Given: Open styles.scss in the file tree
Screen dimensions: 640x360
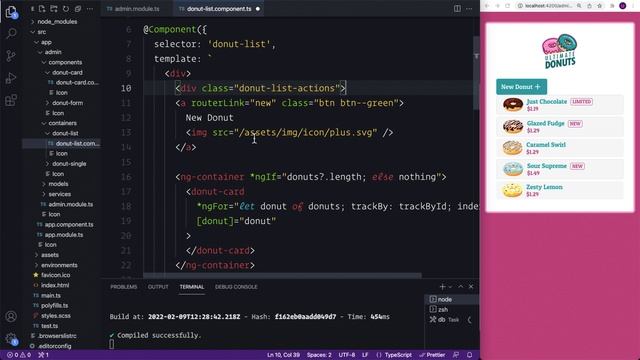Looking at the screenshot, I should click(x=56, y=316).
